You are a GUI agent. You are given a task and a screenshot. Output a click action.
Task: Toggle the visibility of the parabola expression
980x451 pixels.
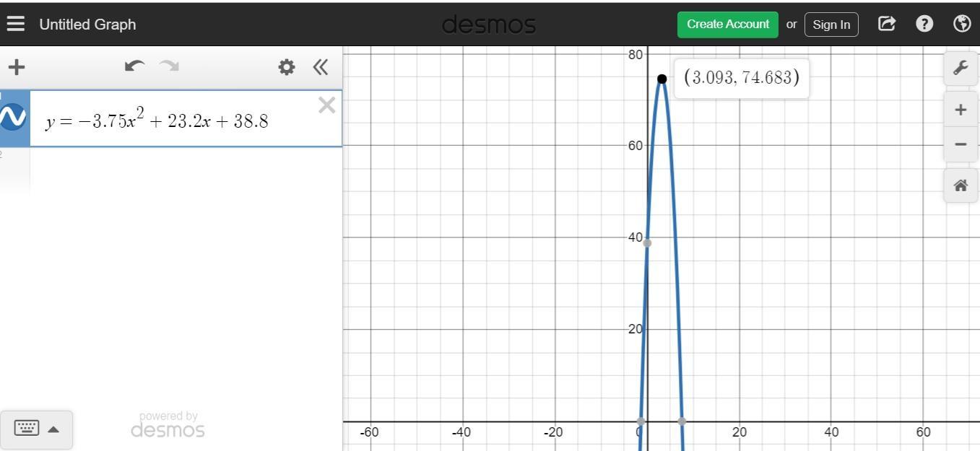click(13, 116)
